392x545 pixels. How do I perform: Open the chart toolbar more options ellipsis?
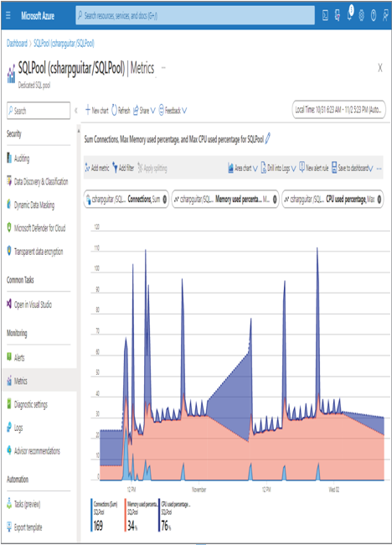(x=379, y=169)
